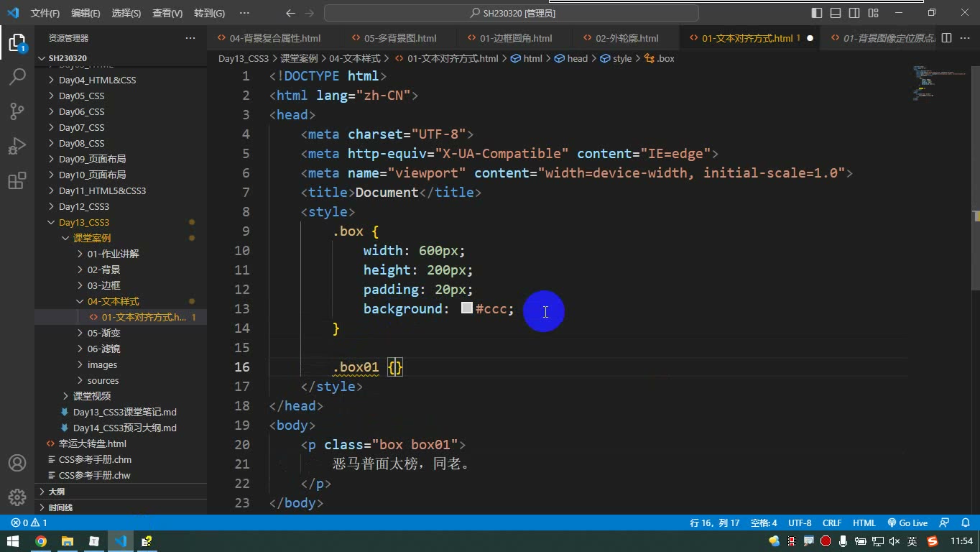The width and height of the screenshot is (980, 552).
Task: Go back with the title bar arrow
Action: pyautogui.click(x=290, y=13)
